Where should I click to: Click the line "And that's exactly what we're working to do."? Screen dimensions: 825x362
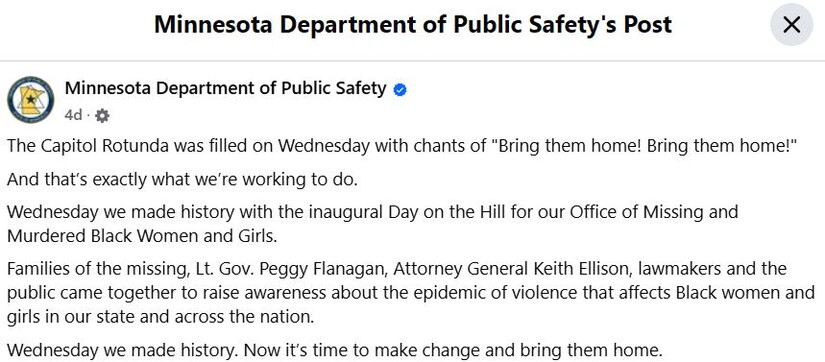point(183,179)
